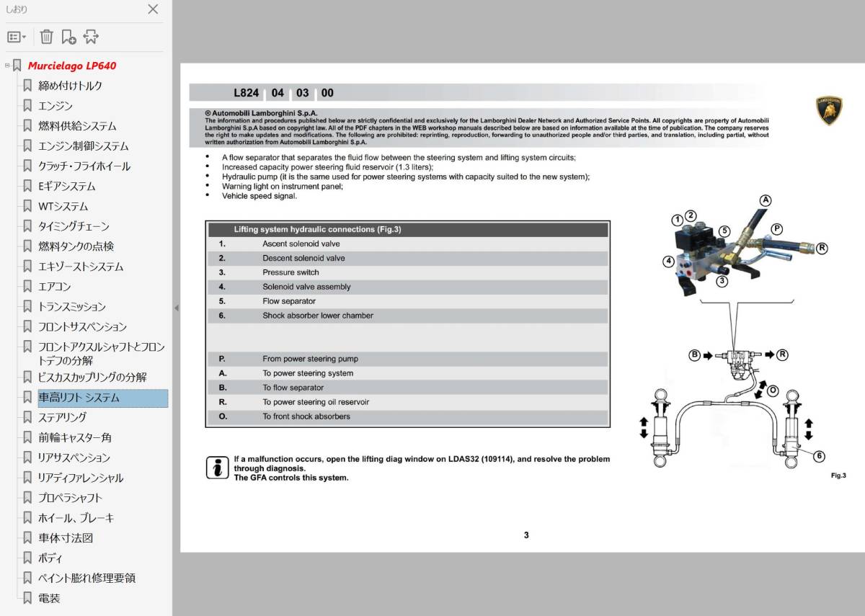Open the 締め付けトルク bookmark
Image resolution: width=865 pixels, height=616 pixels.
pos(70,86)
